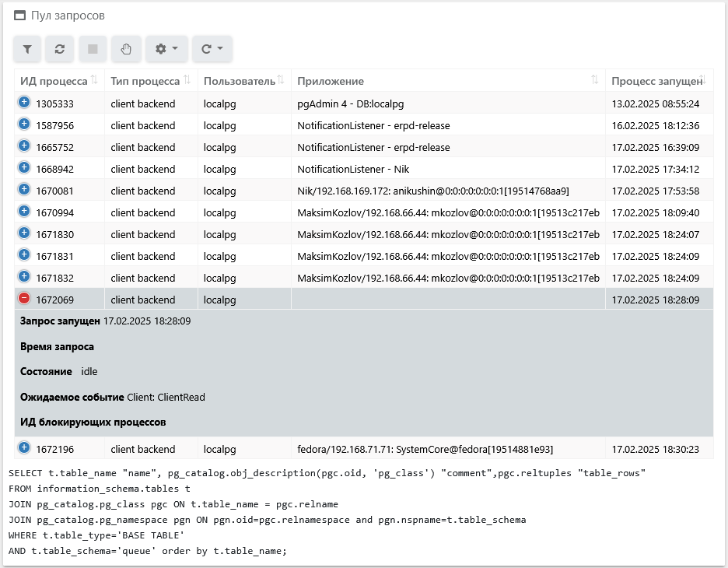The height and width of the screenshot is (568, 728).
Task: Click the stop square toolbar button
Action: pyautogui.click(x=93, y=49)
